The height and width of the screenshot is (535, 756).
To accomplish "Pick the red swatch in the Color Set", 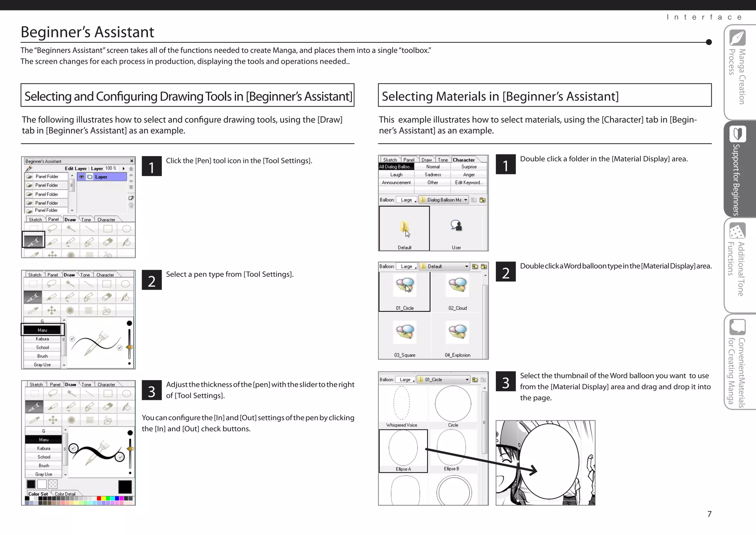I will click(99, 498).
